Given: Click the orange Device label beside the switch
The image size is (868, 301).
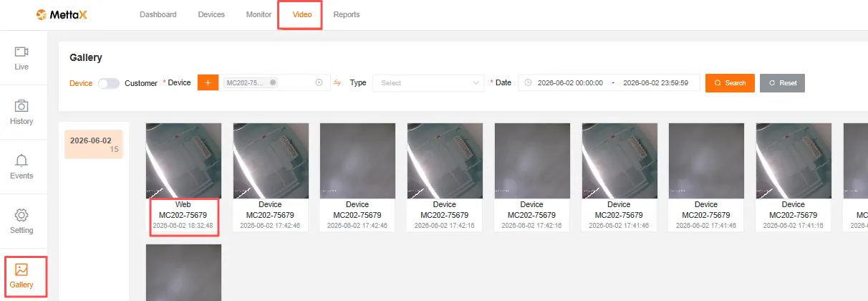Looking at the screenshot, I should [81, 83].
